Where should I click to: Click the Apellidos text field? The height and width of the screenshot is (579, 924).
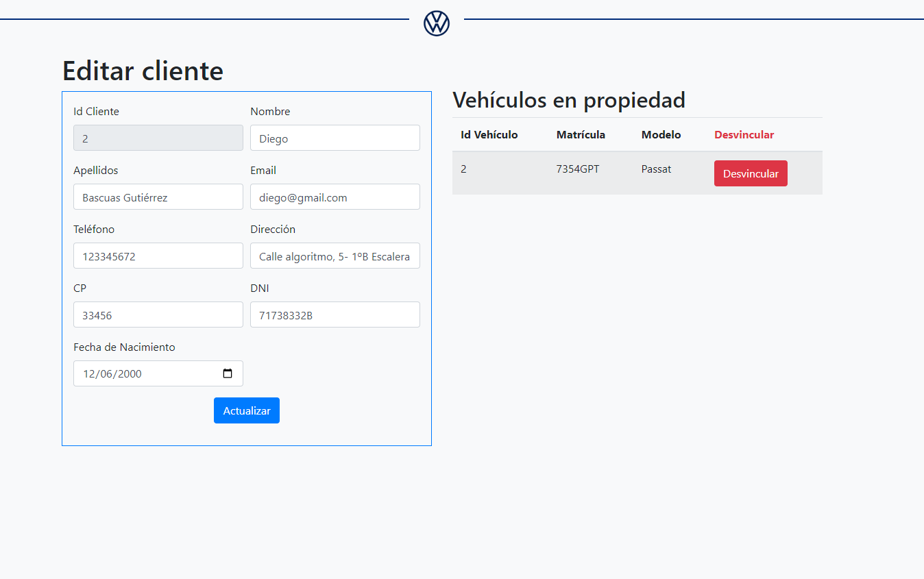[158, 197]
